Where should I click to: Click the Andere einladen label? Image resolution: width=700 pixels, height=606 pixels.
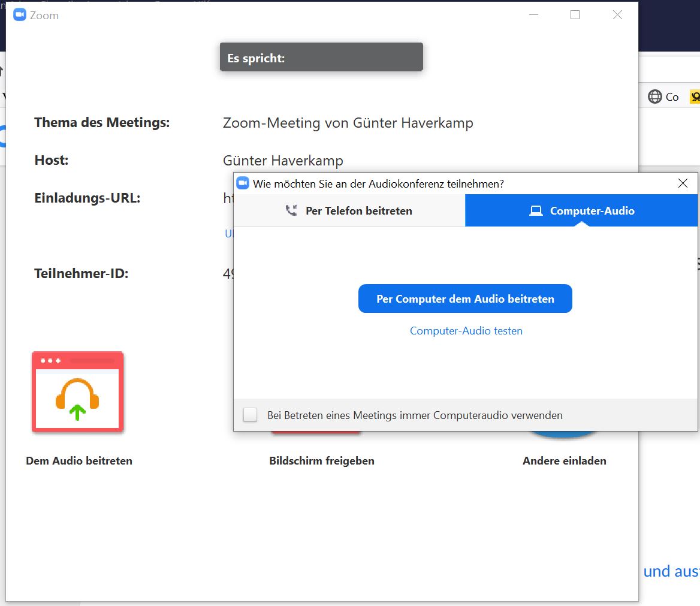[x=565, y=460]
